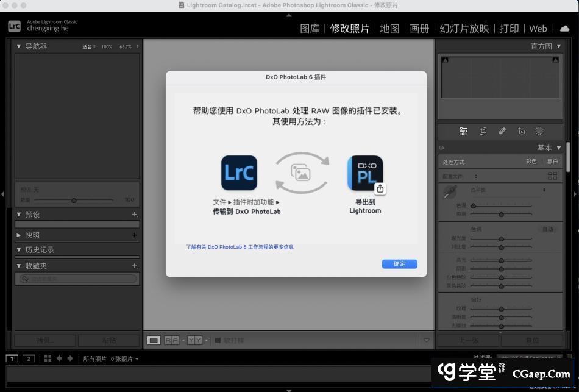Add a new preset with plus icon
This screenshot has width=579, height=392.
click(x=135, y=215)
